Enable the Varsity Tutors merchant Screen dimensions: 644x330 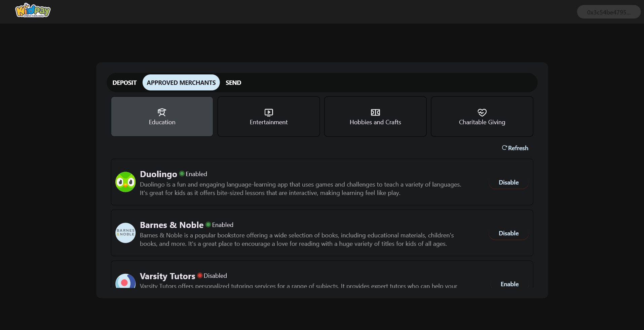509,284
